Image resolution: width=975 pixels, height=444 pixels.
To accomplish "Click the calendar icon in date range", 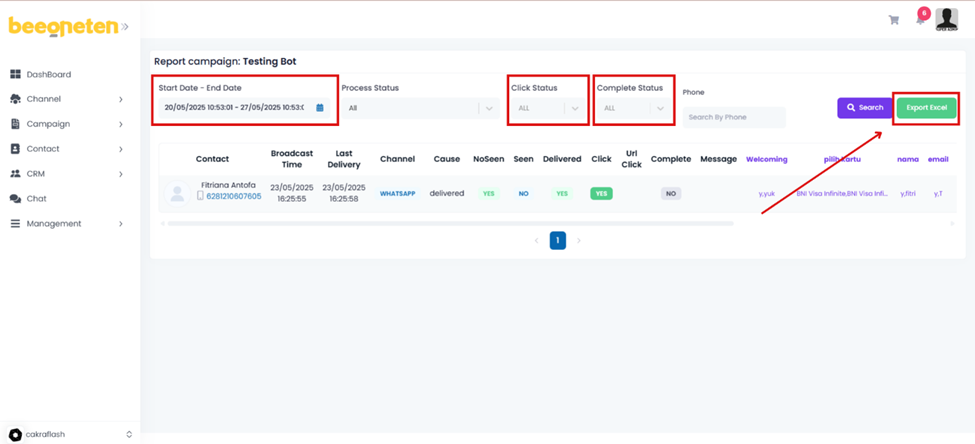I will click(320, 108).
